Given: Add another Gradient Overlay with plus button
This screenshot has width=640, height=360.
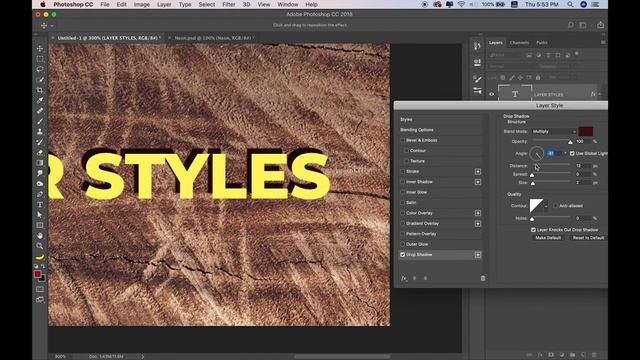Looking at the screenshot, I should [478, 224].
